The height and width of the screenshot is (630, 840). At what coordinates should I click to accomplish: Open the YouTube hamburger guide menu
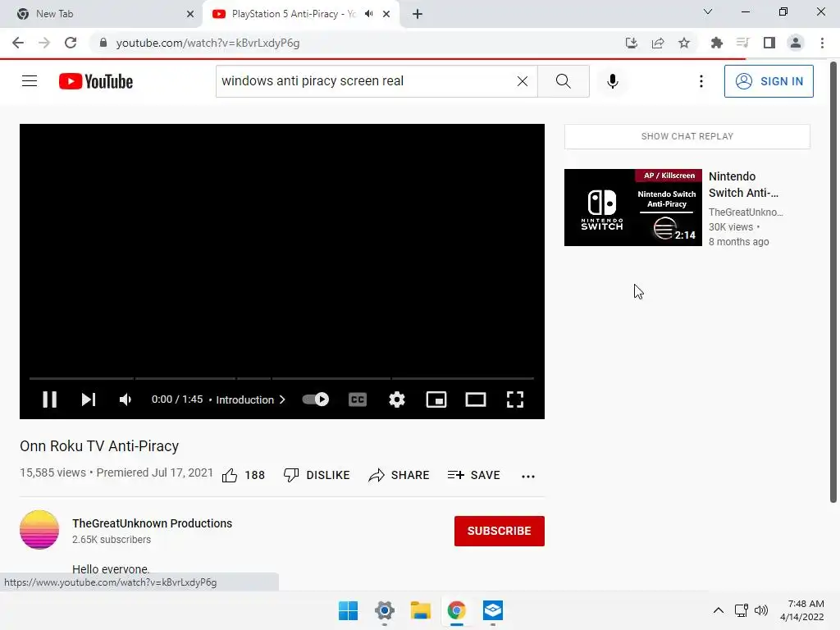[x=30, y=81]
